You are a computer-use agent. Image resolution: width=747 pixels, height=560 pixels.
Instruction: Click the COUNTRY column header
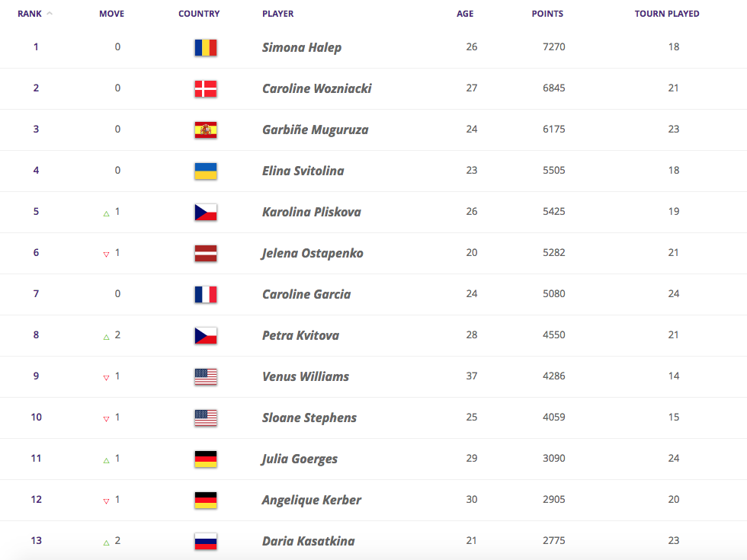pyautogui.click(x=199, y=14)
